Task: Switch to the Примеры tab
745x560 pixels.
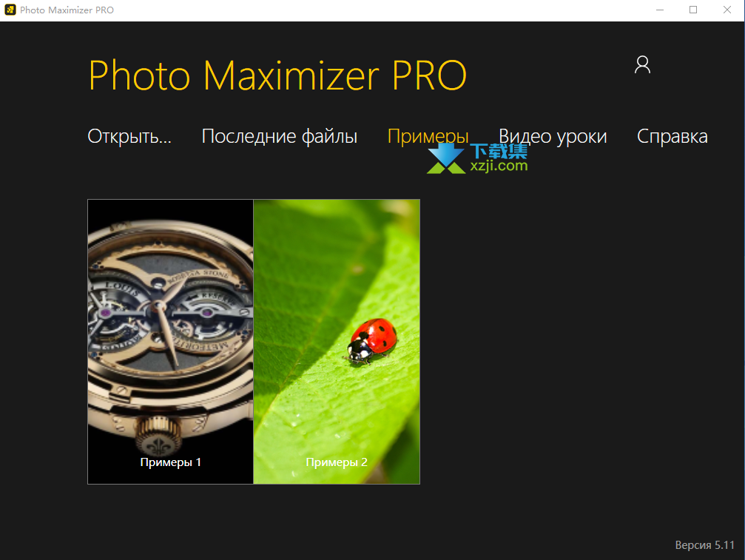Action: click(x=428, y=137)
